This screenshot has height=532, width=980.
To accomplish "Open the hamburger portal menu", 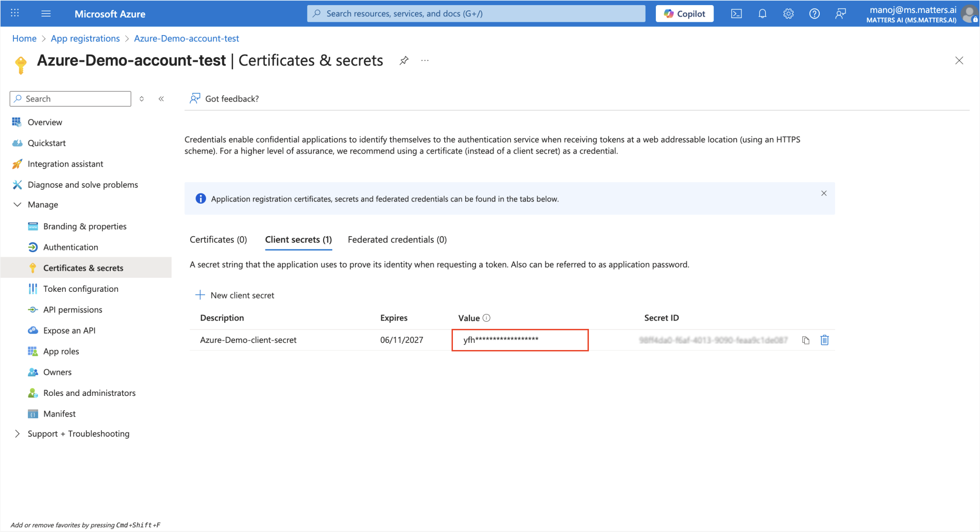I will 46,13.
